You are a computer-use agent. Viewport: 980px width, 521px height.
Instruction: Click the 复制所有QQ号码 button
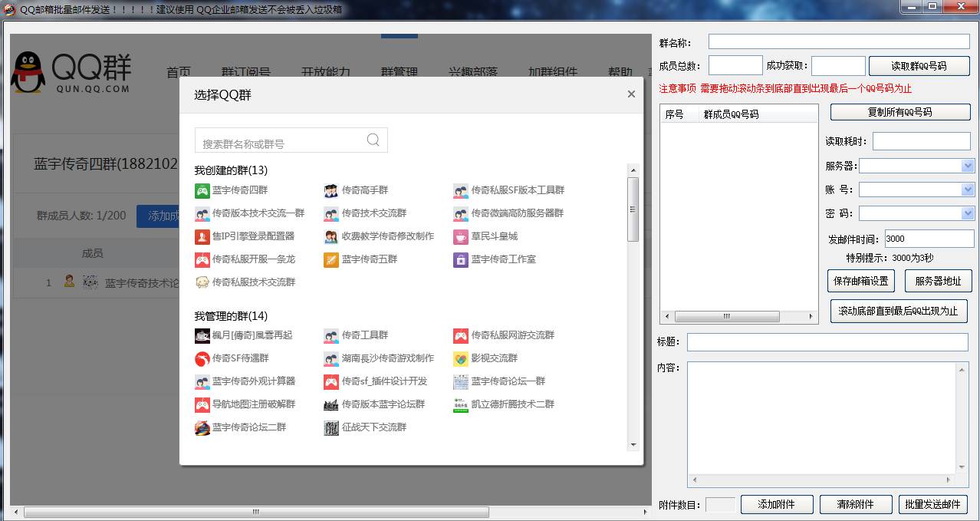[900, 112]
